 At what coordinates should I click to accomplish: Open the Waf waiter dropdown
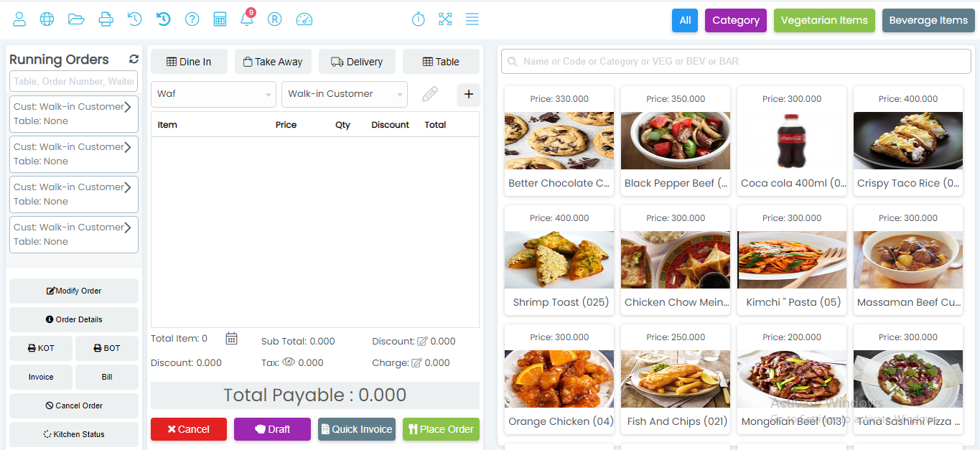213,94
